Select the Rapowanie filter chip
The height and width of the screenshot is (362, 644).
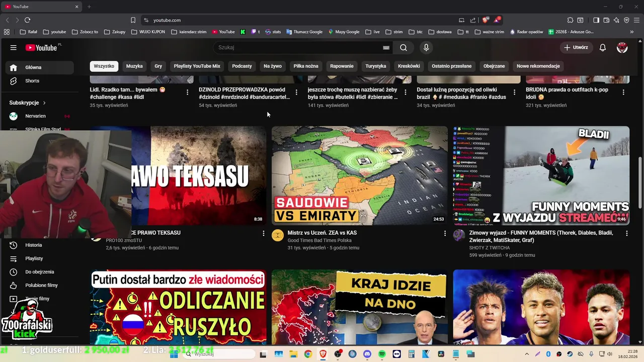[342, 66]
